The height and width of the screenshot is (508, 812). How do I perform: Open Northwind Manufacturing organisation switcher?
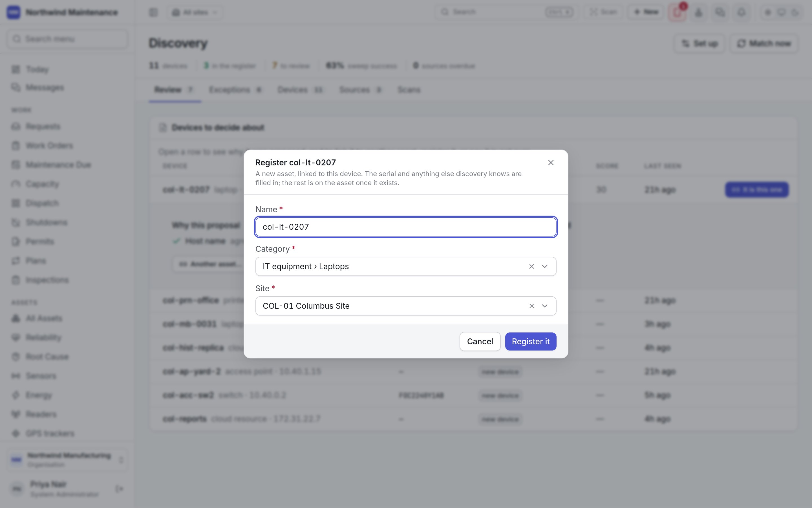67,460
